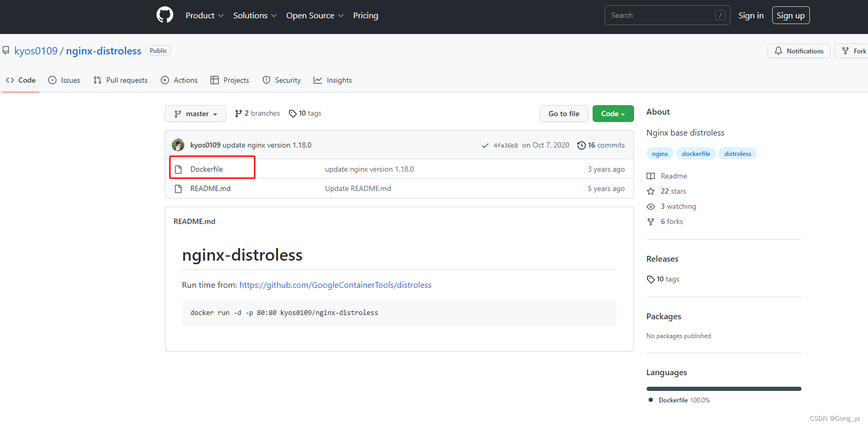Click the kyos0109 avatar thumbnail
Image resolution: width=868 pixels, height=427 pixels.
[x=178, y=145]
